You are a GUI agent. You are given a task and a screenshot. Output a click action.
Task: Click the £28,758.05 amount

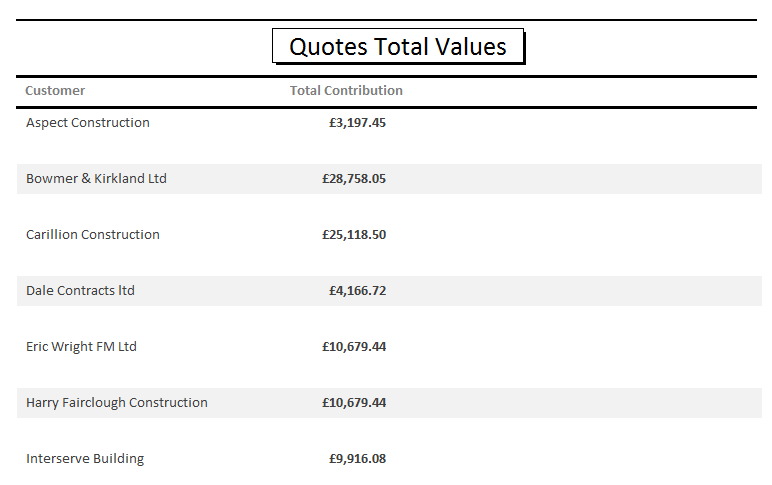354,179
